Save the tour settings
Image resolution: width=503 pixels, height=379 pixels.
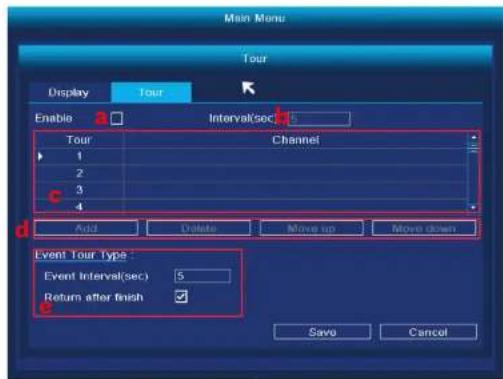pyautogui.click(x=322, y=332)
